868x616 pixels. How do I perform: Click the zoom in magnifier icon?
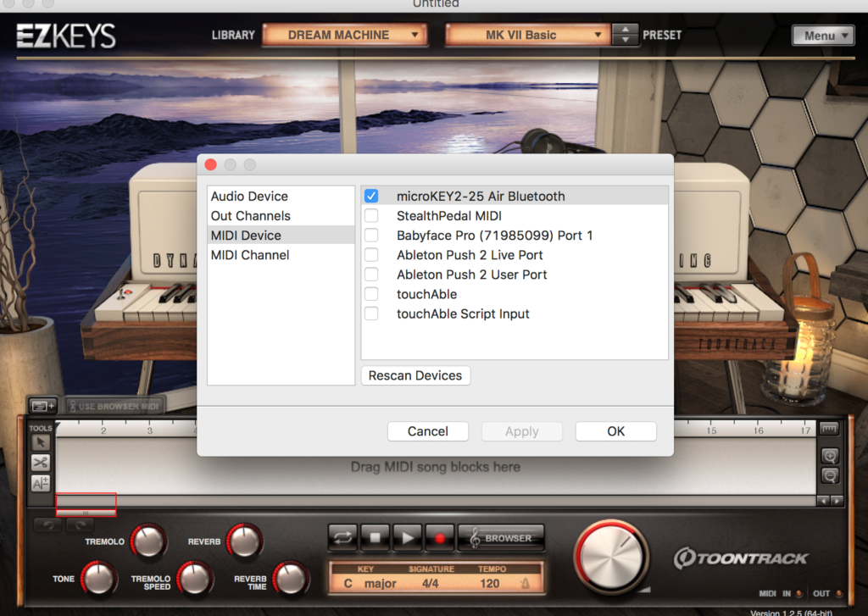830,456
